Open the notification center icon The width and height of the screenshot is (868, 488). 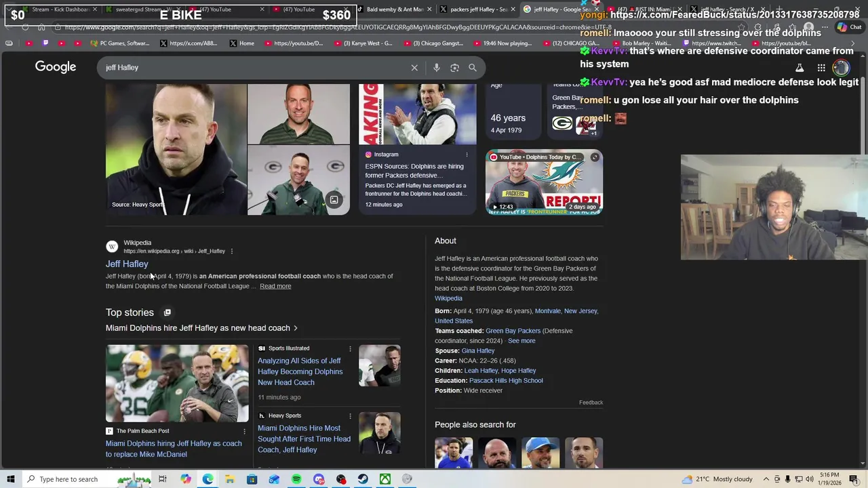point(854,479)
